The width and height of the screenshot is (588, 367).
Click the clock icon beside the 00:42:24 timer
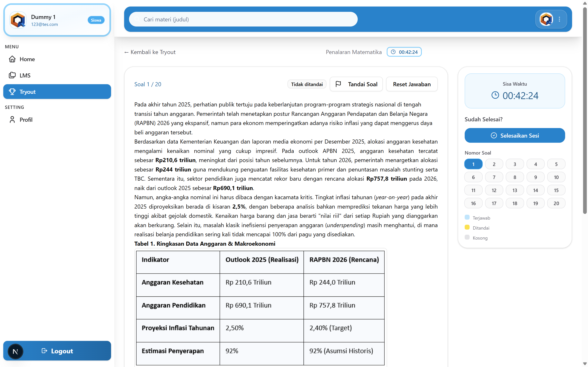393,52
